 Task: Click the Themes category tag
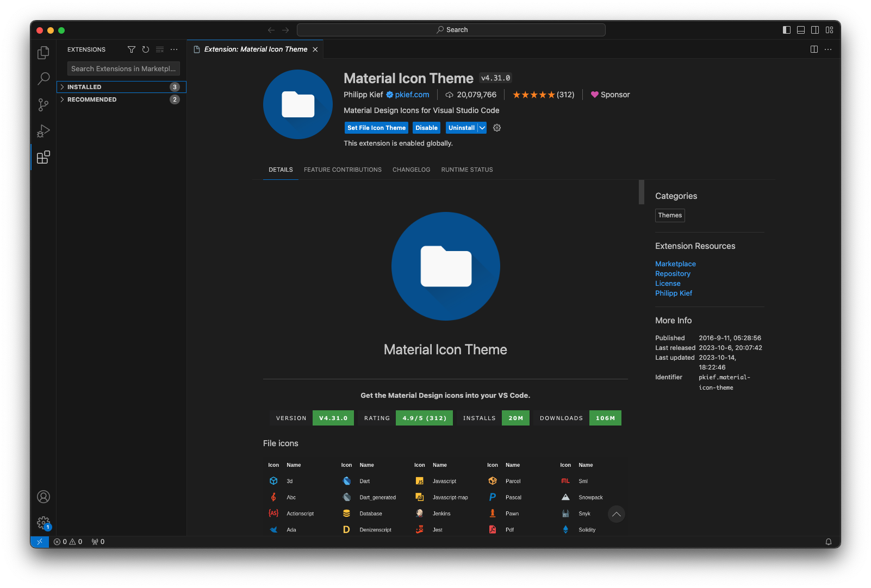point(670,215)
